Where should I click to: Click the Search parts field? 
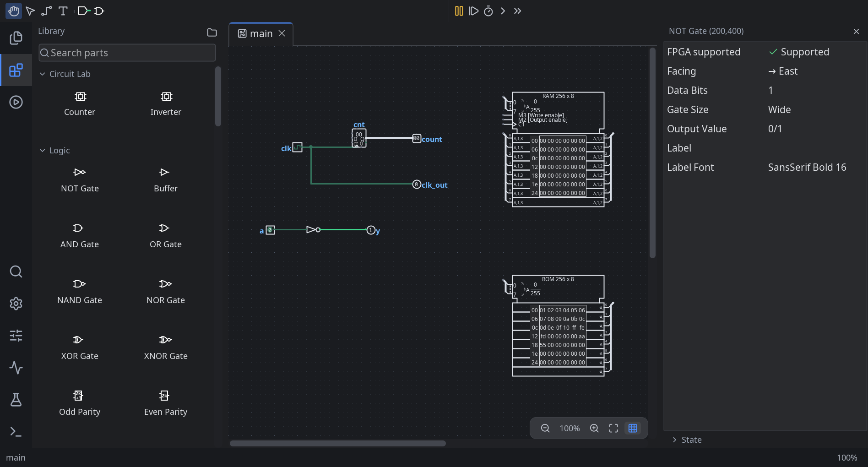coord(127,53)
